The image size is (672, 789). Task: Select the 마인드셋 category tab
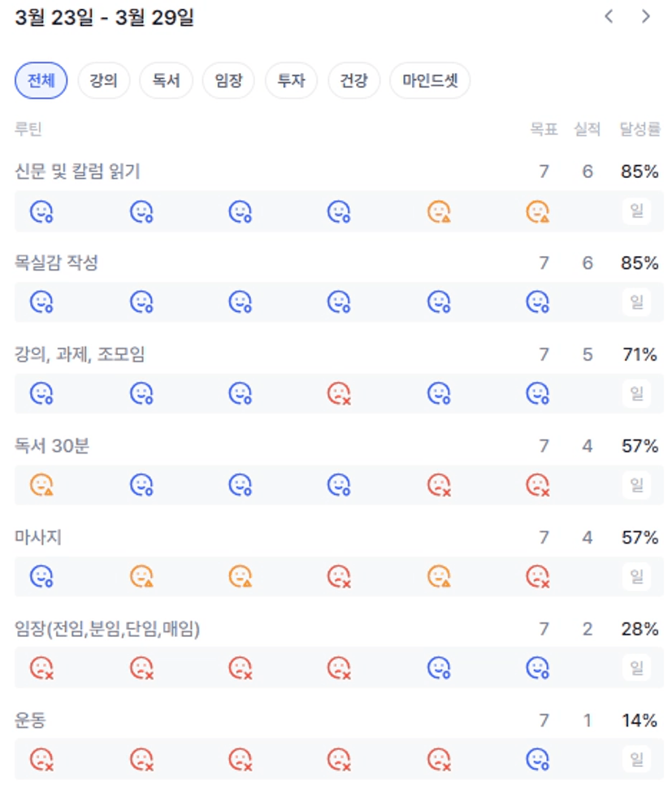pos(430,80)
